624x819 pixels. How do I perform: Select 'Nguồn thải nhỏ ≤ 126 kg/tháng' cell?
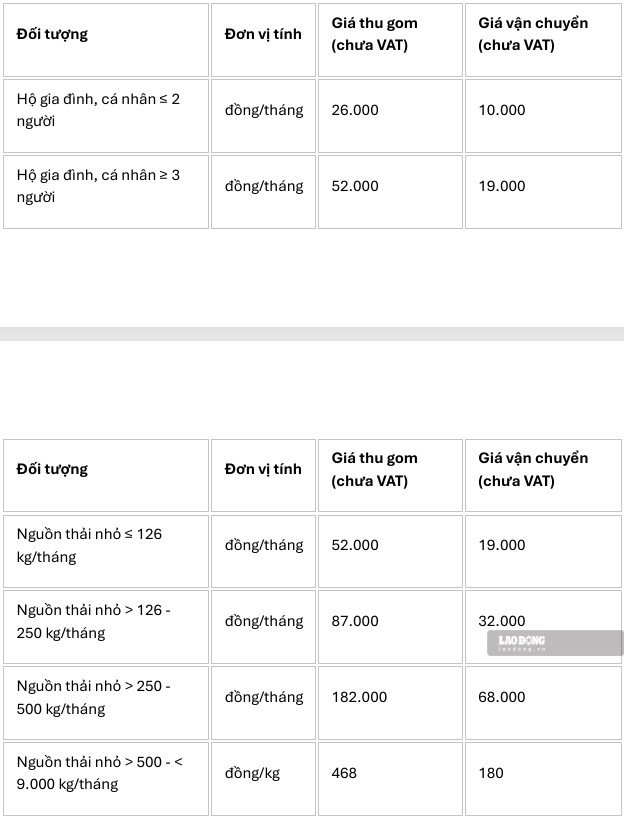coord(106,551)
